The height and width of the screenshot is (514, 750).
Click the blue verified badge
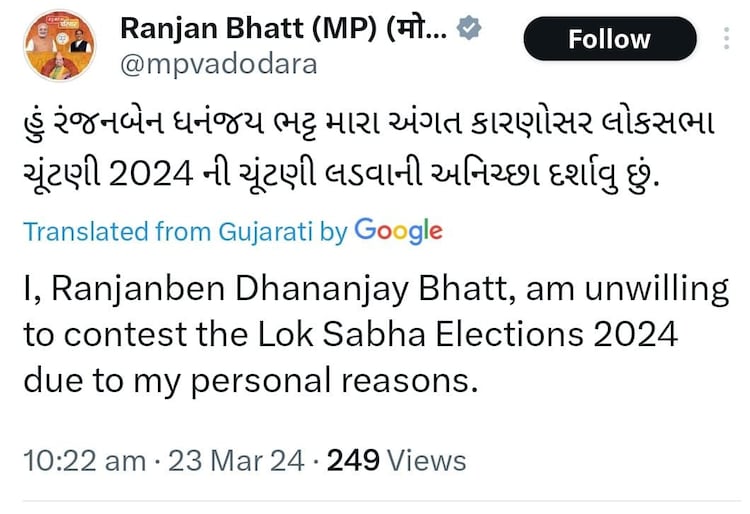click(470, 30)
